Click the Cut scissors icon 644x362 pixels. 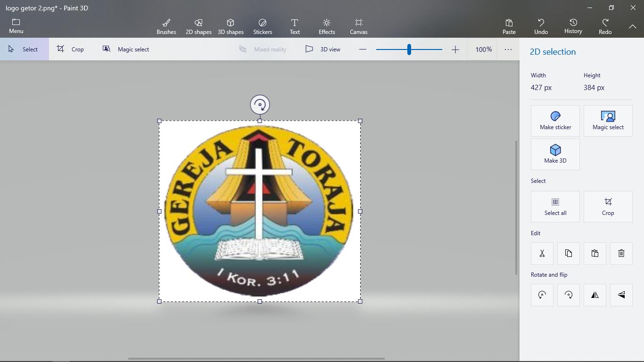[x=542, y=254]
